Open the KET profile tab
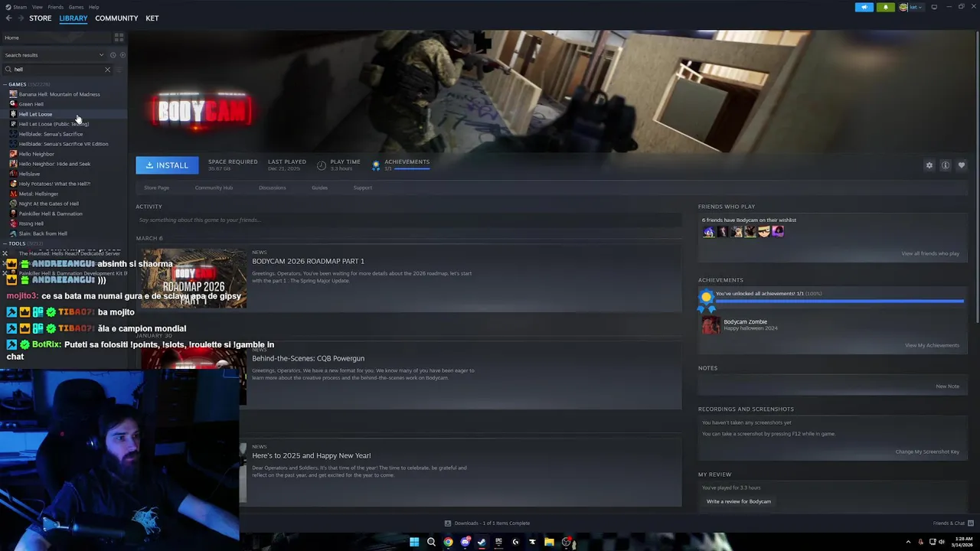 (x=152, y=18)
